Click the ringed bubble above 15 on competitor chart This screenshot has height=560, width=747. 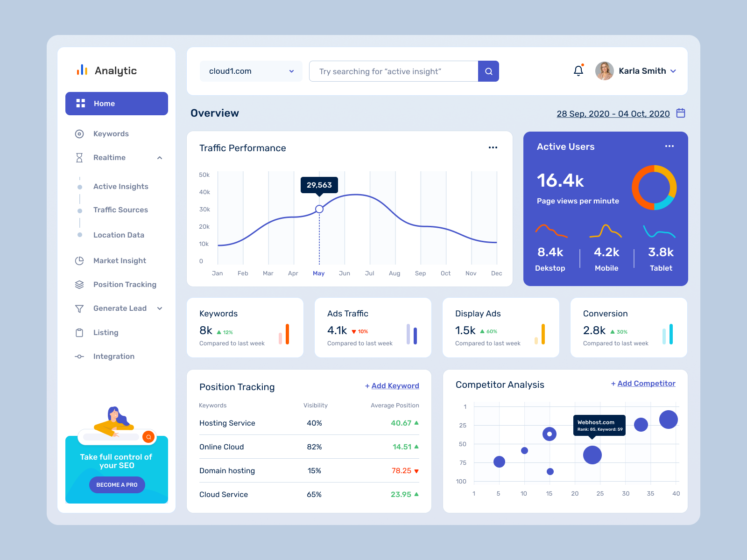(x=550, y=434)
